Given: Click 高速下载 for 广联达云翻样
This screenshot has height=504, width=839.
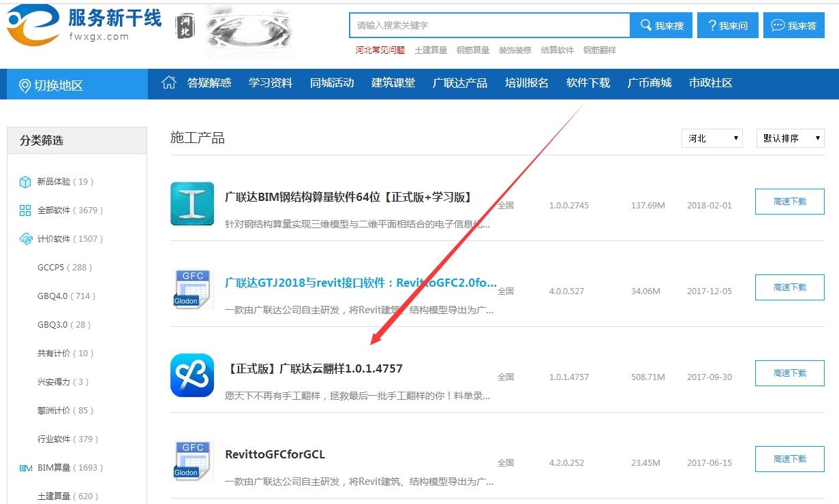Looking at the screenshot, I should [790, 373].
